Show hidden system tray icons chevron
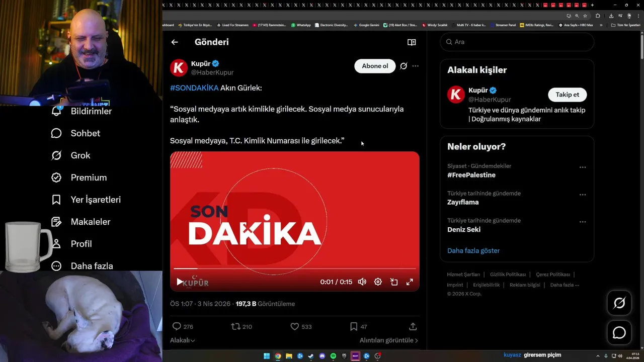644x362 pixels. coord(598,356)
